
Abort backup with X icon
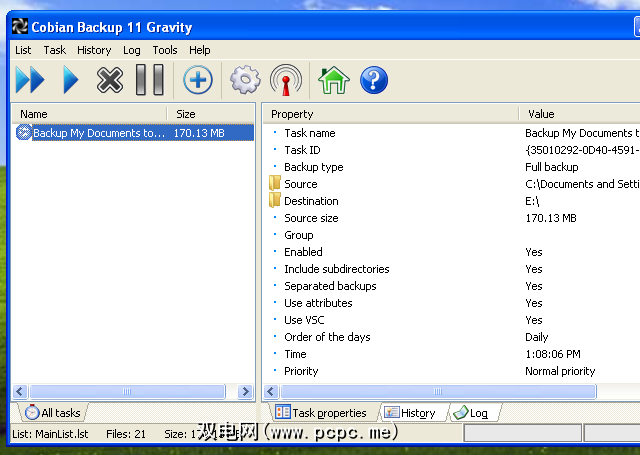coord(110,80)
